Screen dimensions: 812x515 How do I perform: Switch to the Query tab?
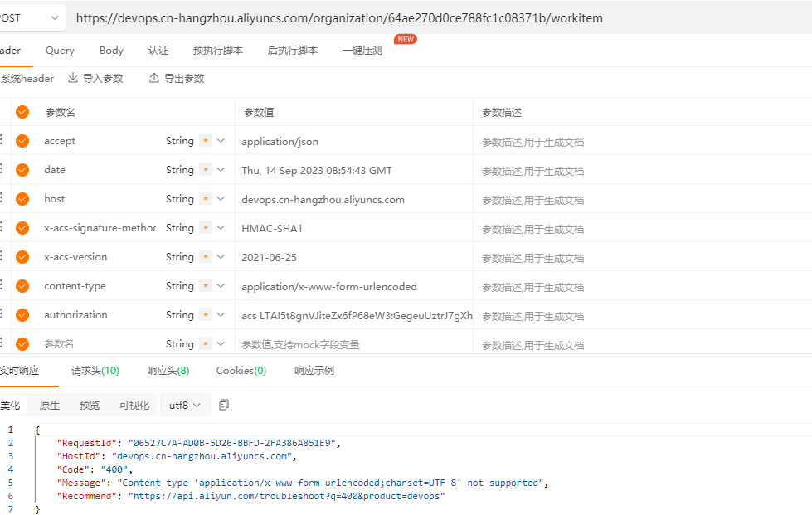pyautogui.click(x=60, y=51)
